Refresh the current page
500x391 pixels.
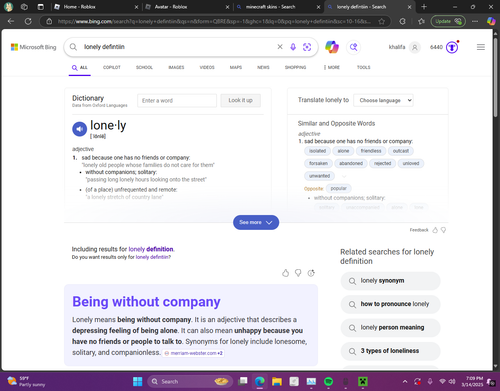pos(28,21)
